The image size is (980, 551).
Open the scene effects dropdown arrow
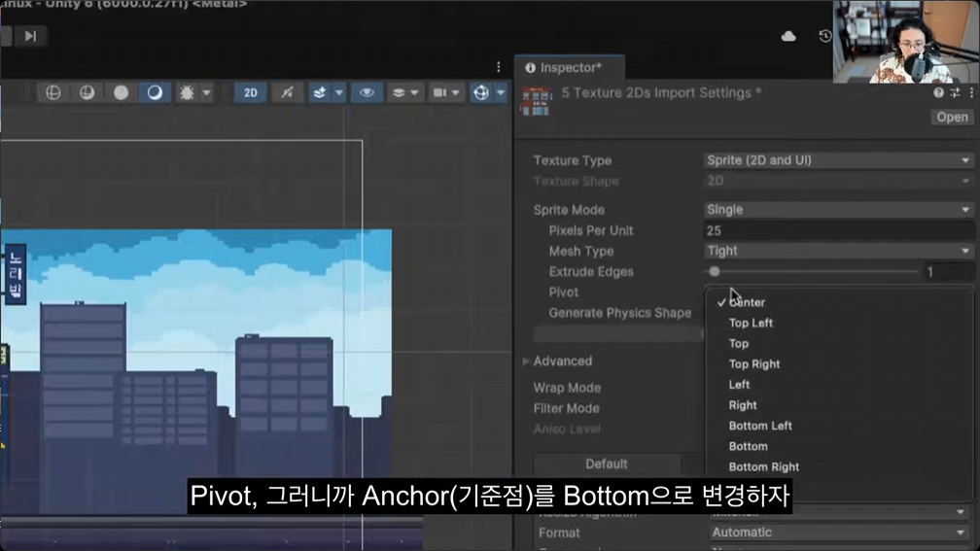click(338, 93)
